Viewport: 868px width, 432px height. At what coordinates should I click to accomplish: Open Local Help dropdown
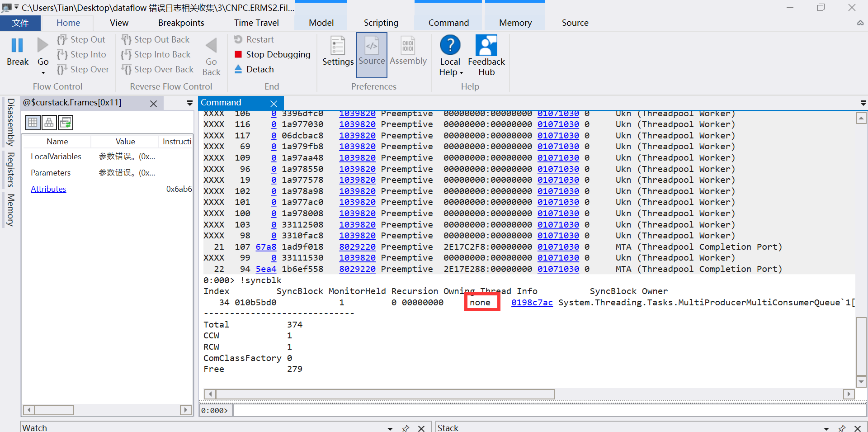(450, 67)
